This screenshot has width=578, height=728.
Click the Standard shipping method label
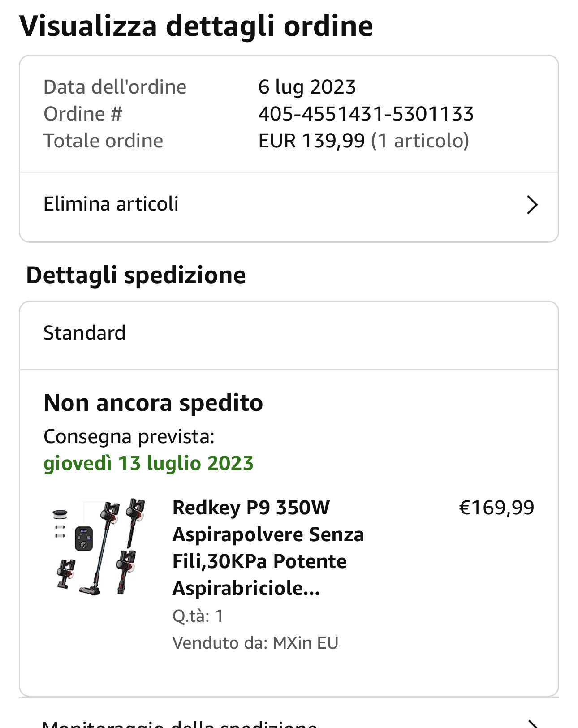tap(84, 333)
